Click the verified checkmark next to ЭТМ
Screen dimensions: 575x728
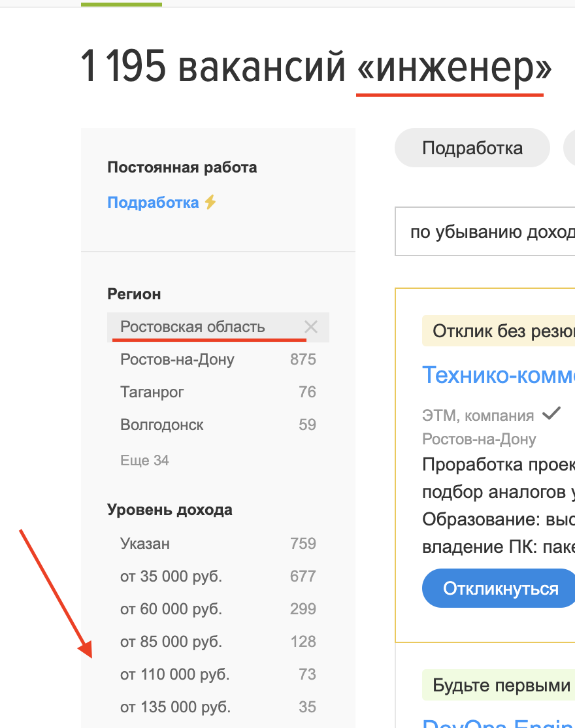click(552, 414)
